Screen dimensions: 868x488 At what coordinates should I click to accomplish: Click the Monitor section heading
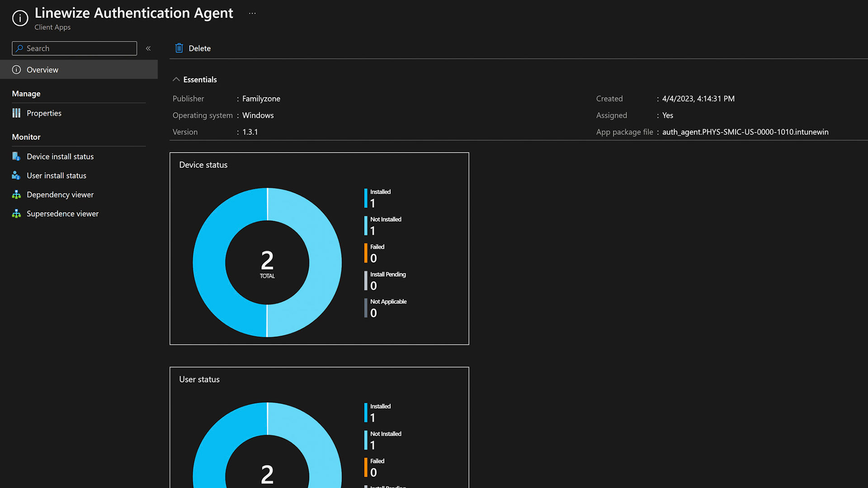click(26, 137)
